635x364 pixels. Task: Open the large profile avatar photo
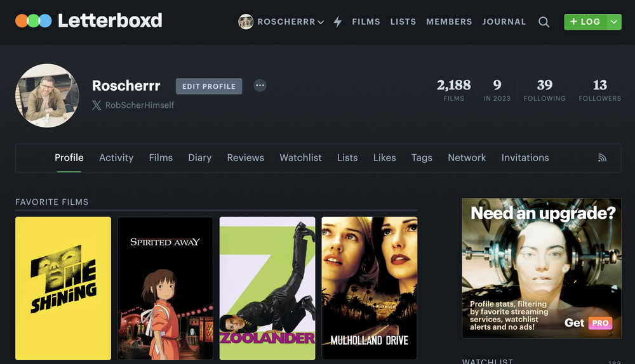pyautogui.click(x=48, y=96)
